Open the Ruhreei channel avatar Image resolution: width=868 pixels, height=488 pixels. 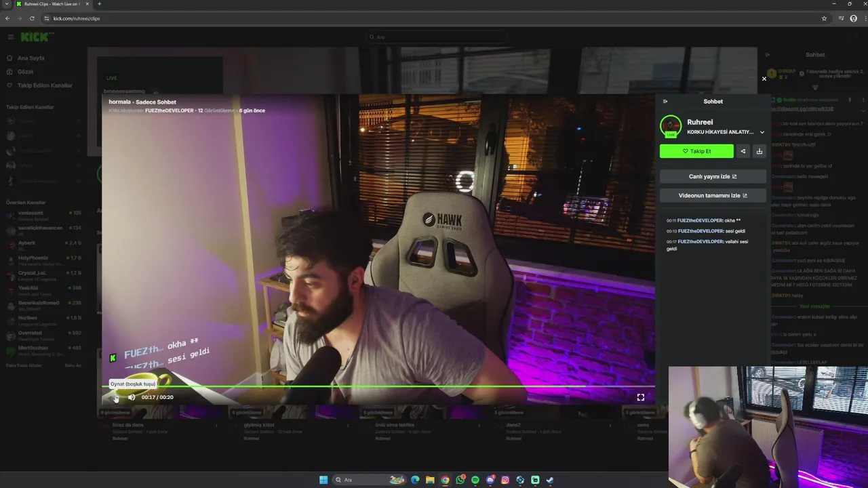[671, 126]
